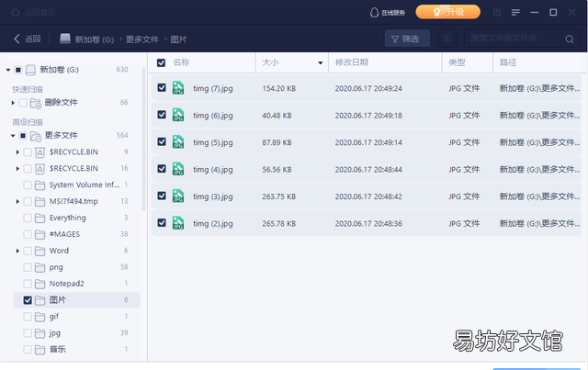Open the hamburger menu in title bar

(515, 12)
